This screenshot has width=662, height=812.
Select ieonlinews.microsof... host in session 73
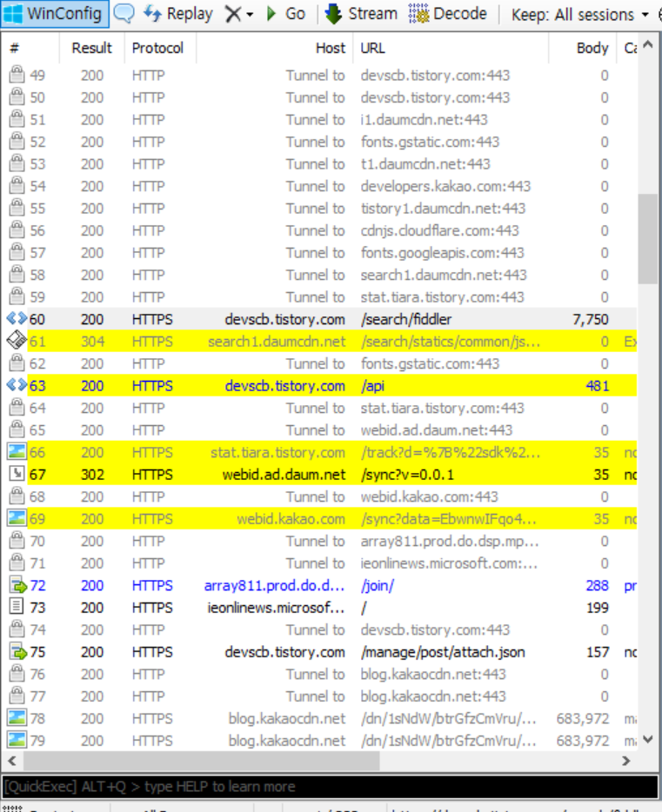tap(276, 608)
